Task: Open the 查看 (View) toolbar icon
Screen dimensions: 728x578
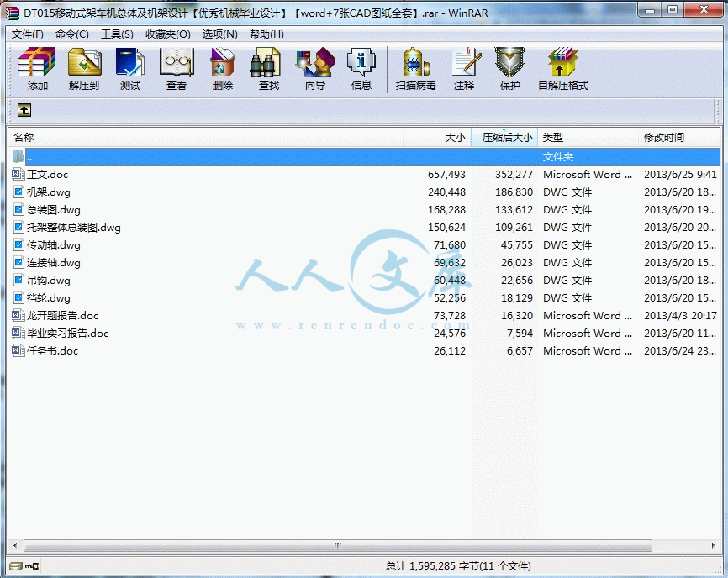Action: click(x=177, y=62)
